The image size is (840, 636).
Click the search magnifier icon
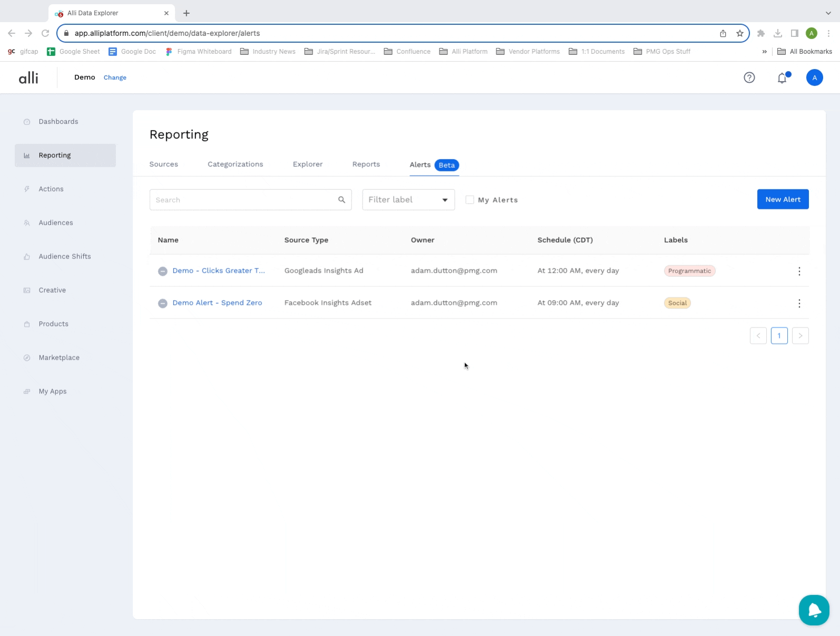(341, 200)
